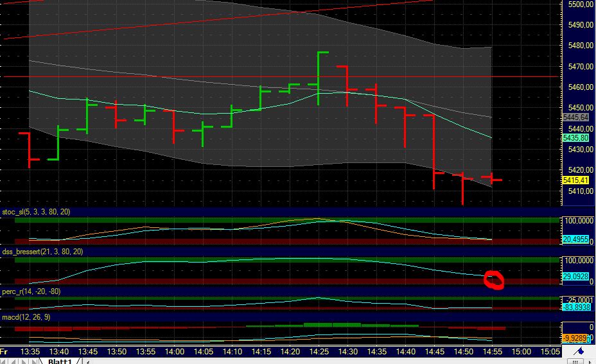Click the 5500,00 label on price axis
Image resolution: width=596 pixels, height=364 pixels.
coord(580,4)
